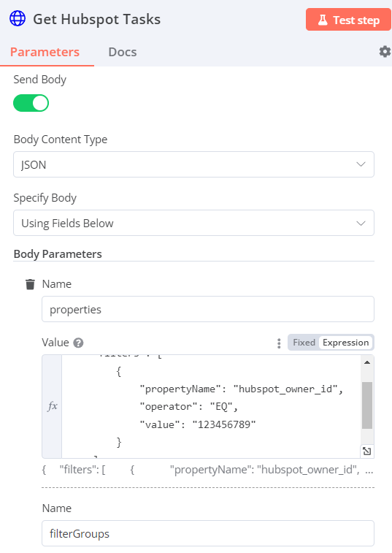Open the Body Content Type dropdown
This screenshot has height=553, width=392.
[193, 164]
